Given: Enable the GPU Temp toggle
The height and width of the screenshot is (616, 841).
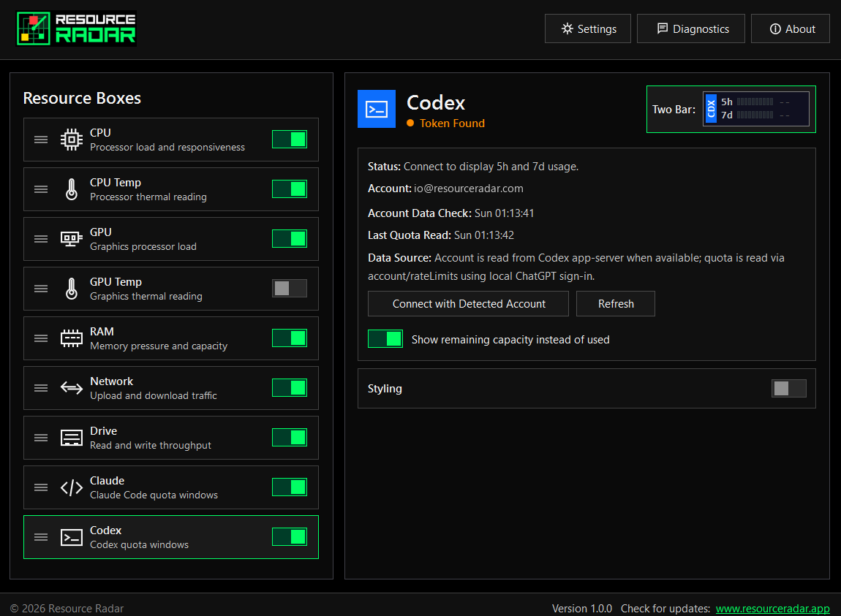Looking at the screenshot, I should [x=290, y=289].
